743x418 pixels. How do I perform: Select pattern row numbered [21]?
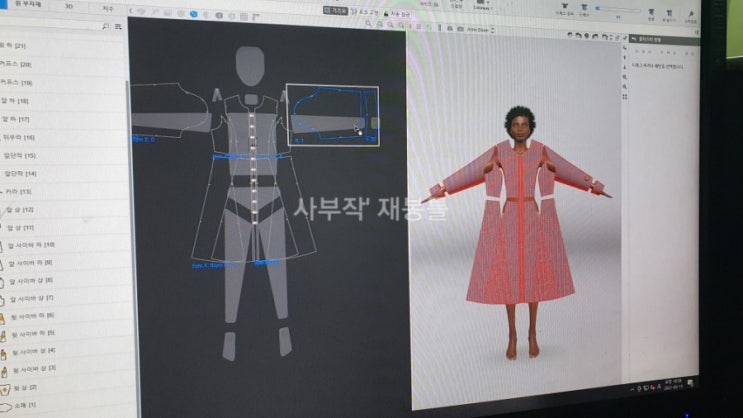[62, 45]
